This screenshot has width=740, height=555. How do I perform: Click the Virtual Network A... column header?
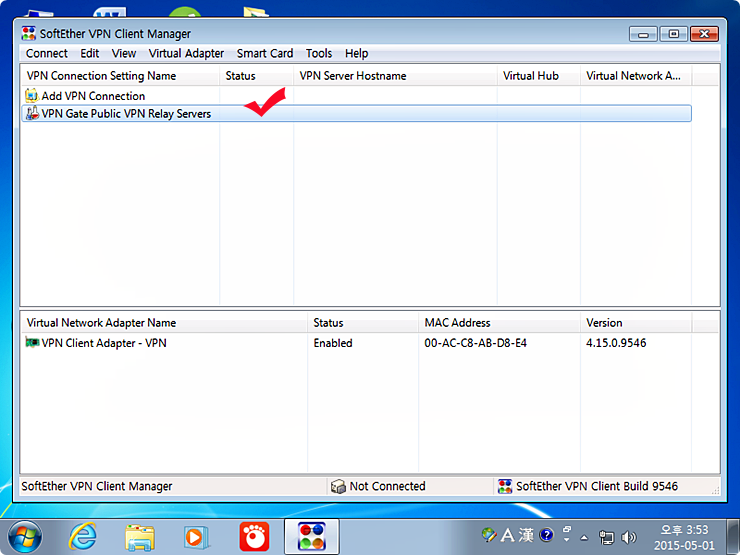coord(636,76)
